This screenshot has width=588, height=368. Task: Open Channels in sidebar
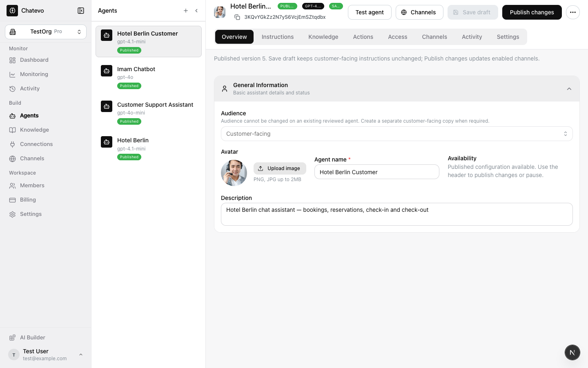pos(46,159)
